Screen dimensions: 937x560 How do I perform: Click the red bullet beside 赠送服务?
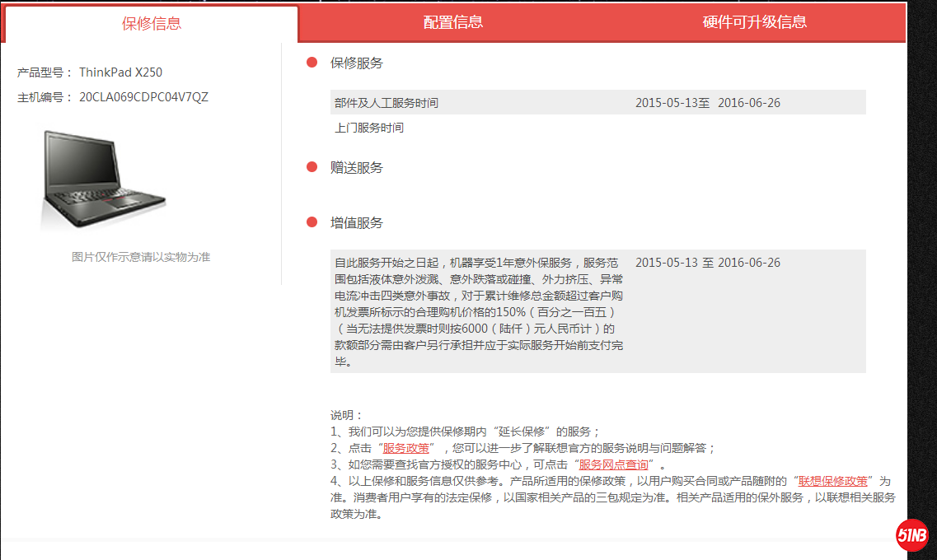[x=312, y=167]
